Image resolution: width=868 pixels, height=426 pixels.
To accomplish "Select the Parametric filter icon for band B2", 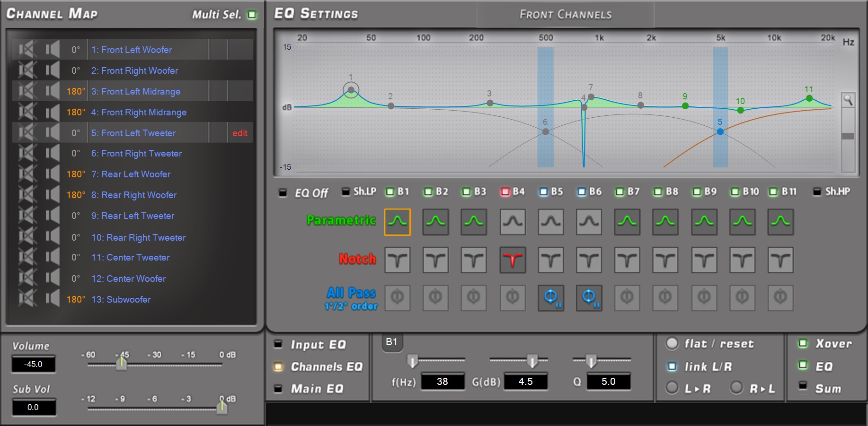I will (435, 222).
